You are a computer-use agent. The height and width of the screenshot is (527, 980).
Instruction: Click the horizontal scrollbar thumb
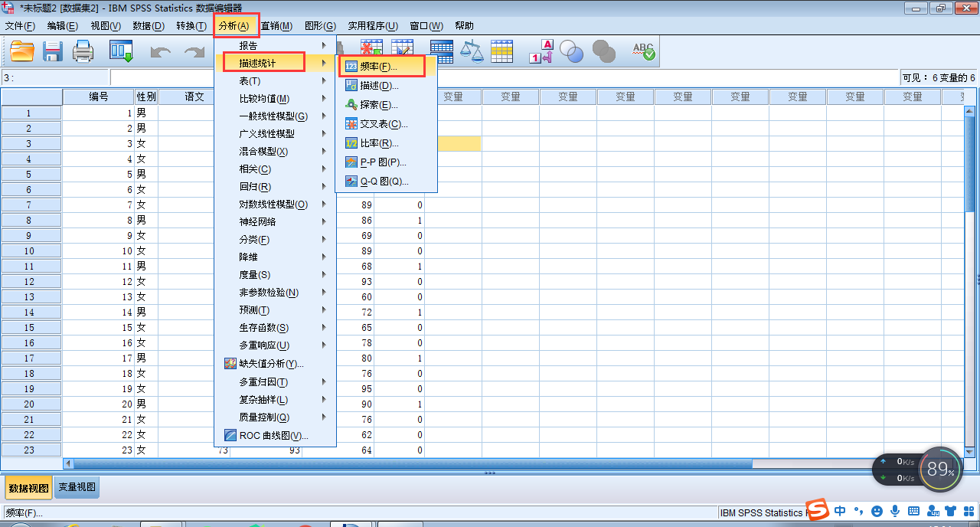tap(413, 463)
